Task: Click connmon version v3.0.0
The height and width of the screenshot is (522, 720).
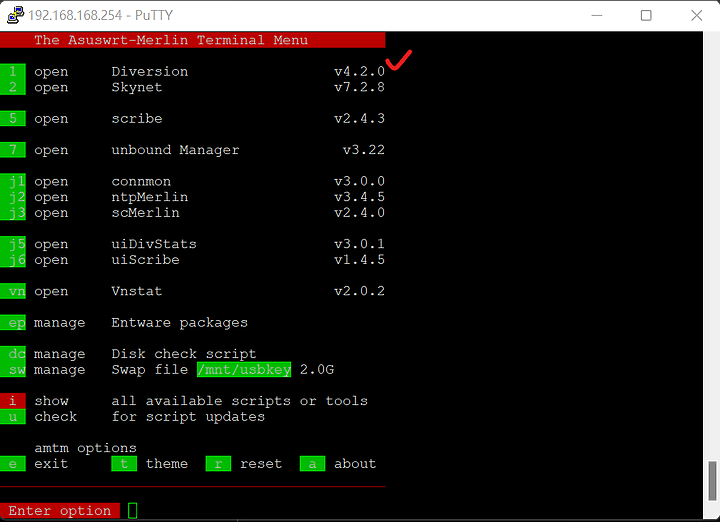Action: pos(359,181)
